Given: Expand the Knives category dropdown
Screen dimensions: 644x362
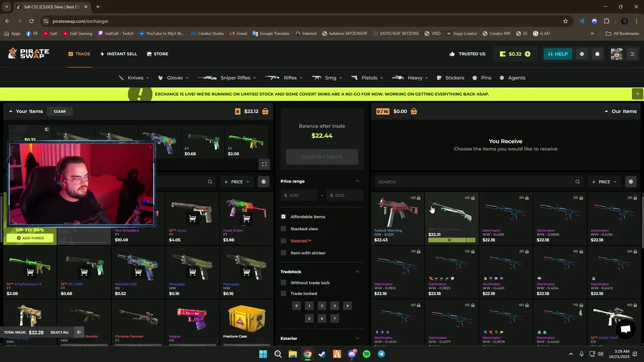Looking at the screenshot, I should [134, 78].
